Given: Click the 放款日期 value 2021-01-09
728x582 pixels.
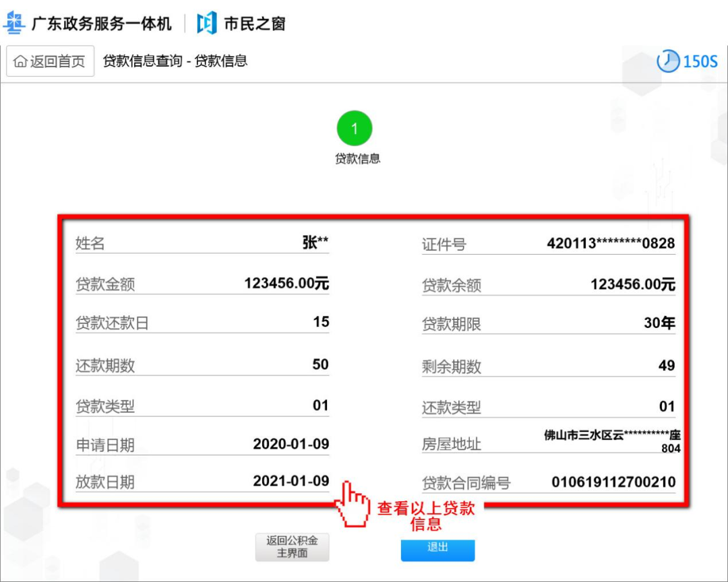Looking at the screenshot, I should [291, 481].
